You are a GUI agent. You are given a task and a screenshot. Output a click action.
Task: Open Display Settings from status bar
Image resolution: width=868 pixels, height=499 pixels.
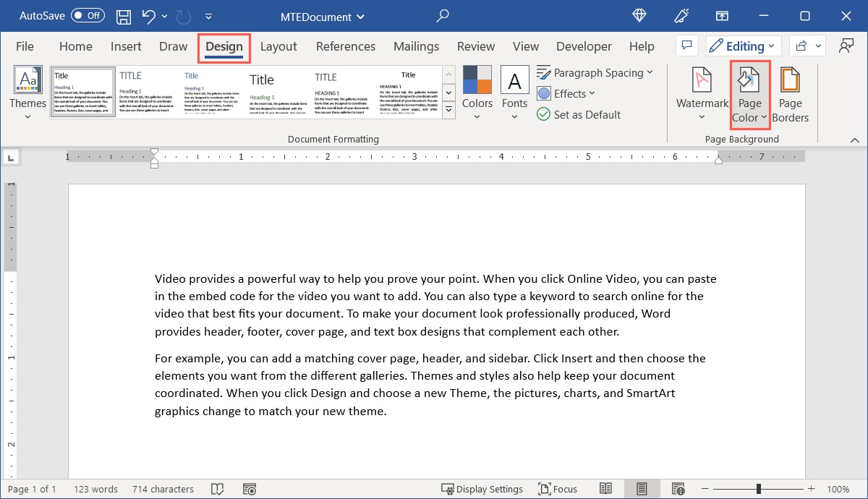(x=482, y=489)
